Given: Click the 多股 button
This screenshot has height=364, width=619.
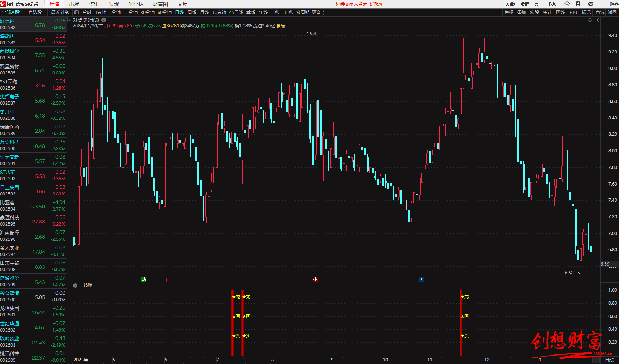Looking at the screenshot, I should pyautogui.click(x=535, y=12).
